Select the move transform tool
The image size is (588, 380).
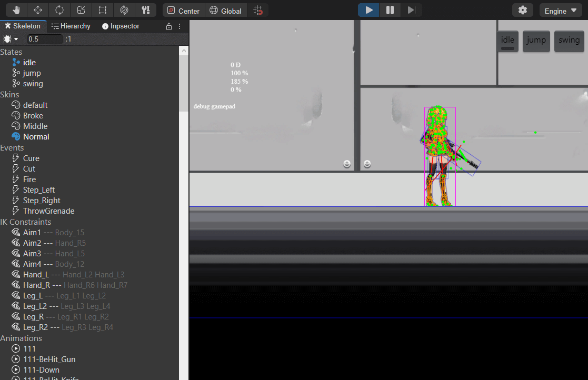point(37,9)
